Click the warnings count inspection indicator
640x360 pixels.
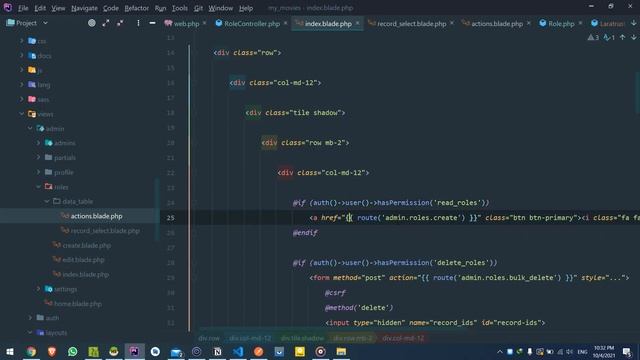click(x=593, y=38)
